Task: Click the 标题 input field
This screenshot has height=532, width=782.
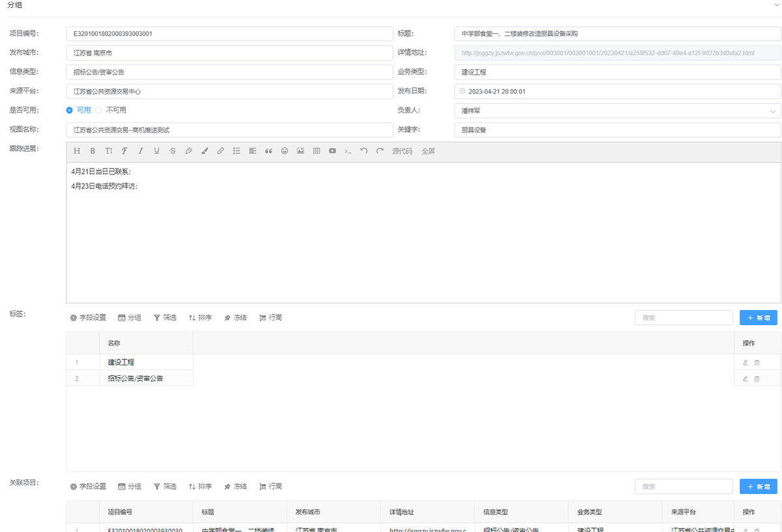Action: [618, 34]
